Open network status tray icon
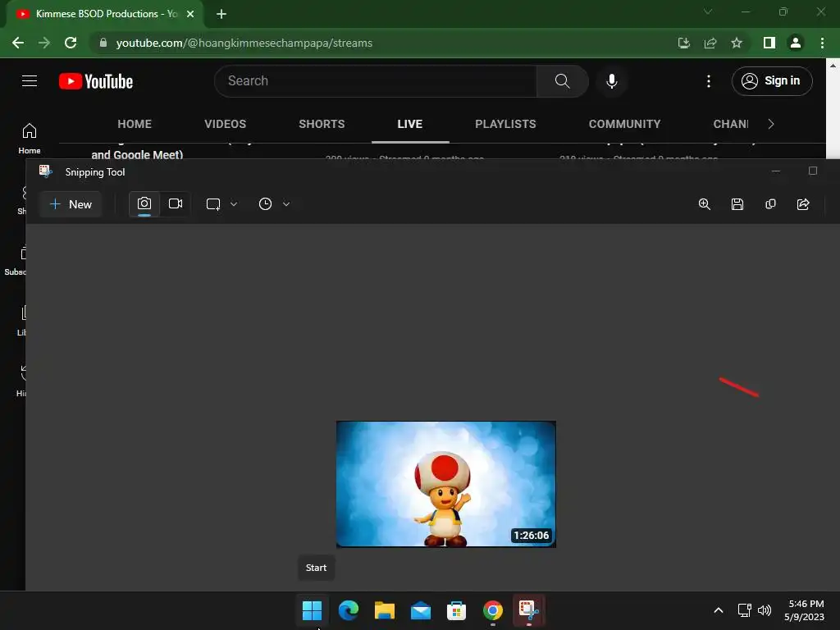Viewport: 840px width, 630px height. pos(744,610)
